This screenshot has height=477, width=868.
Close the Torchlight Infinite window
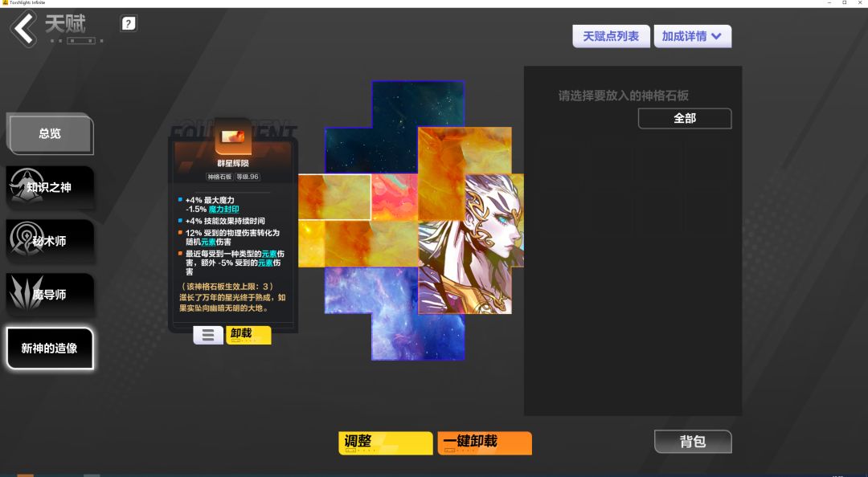pyautogui.click(x=860, y=2)
